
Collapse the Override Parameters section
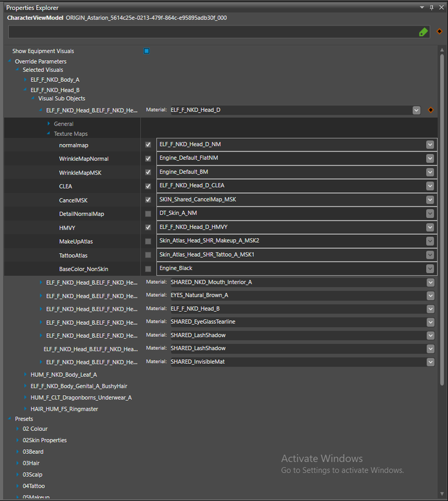[9, 61]
